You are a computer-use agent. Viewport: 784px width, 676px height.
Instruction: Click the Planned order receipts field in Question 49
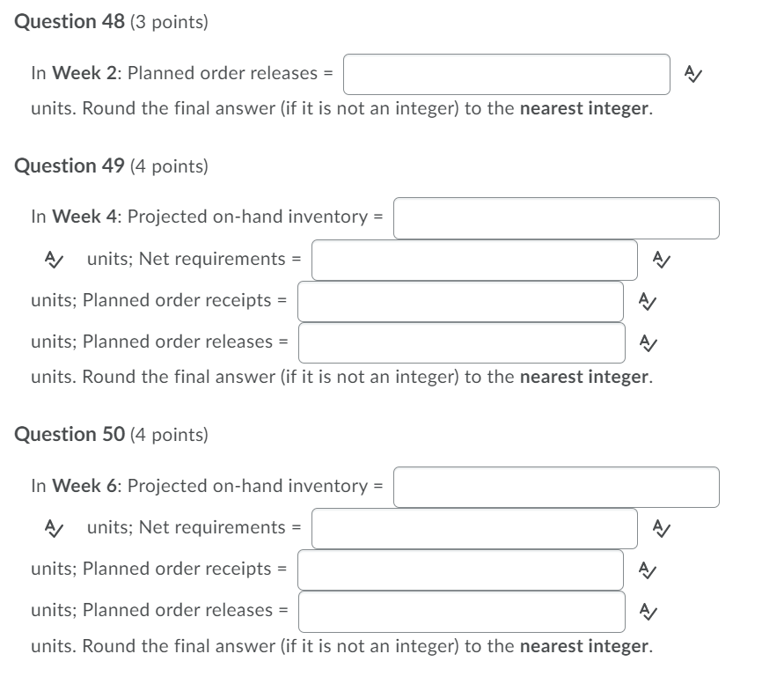point(460,301)
